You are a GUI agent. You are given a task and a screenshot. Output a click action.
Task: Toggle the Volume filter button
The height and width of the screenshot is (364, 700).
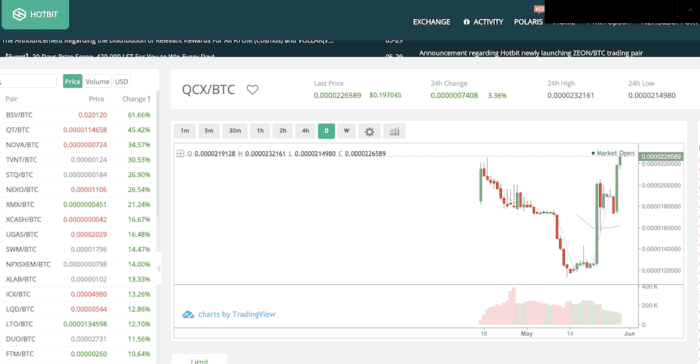[x=97, y=81]
